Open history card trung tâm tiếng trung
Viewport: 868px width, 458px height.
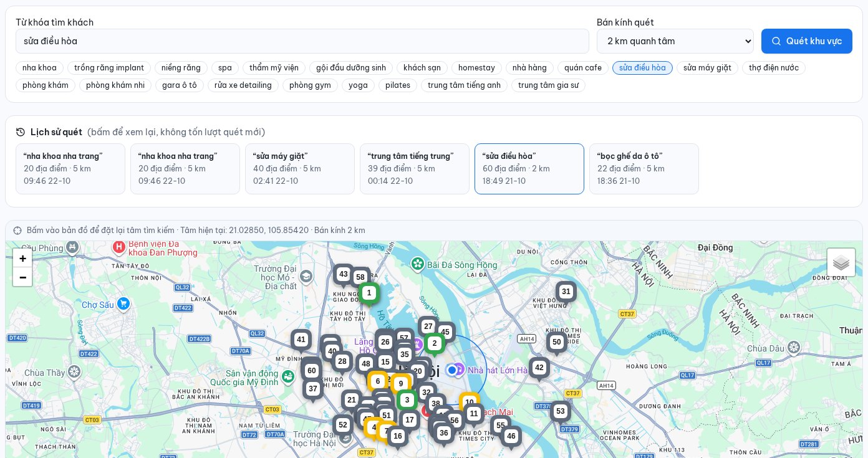pyautogui.click(x=415, y=169)
